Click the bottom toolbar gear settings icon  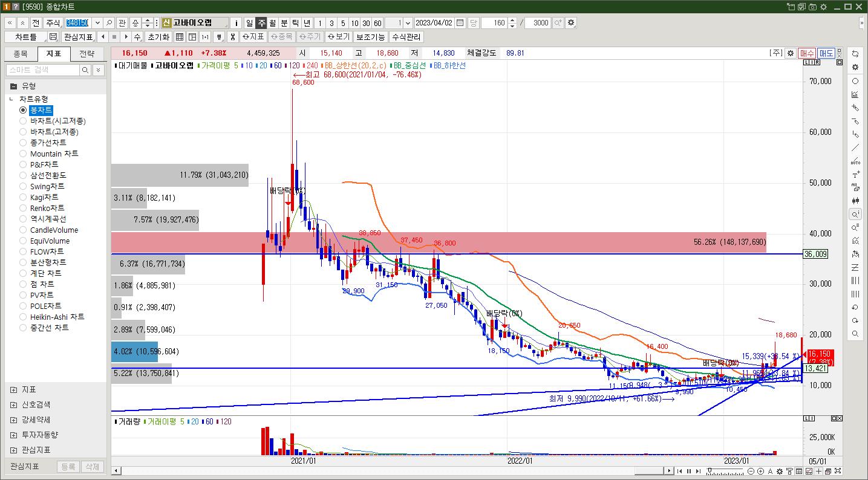[x=780, y=471]
